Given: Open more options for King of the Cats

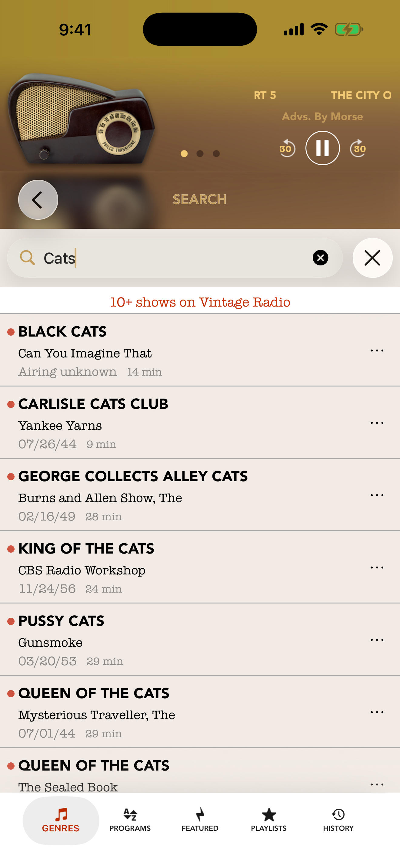Looking at the screenshot, I should (x=377, y=567).
